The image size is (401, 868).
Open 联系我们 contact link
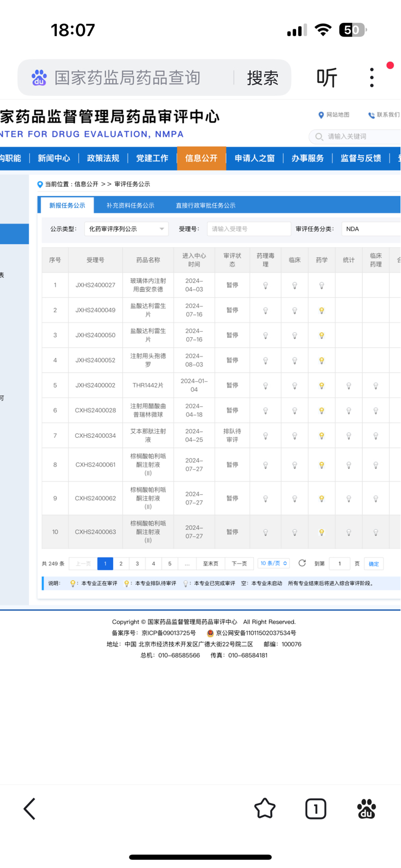click(384, 115)
